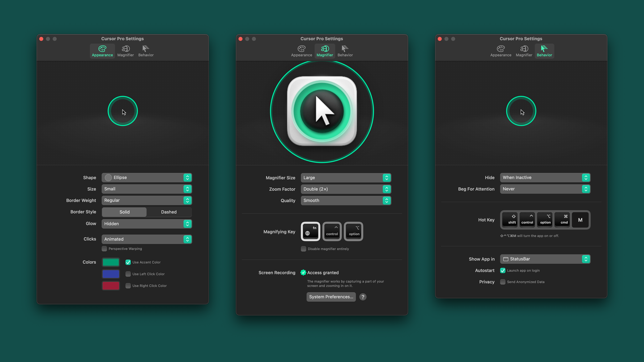Switch to Magnifier tab in left window
644x362 pixels.
[125, 51]
